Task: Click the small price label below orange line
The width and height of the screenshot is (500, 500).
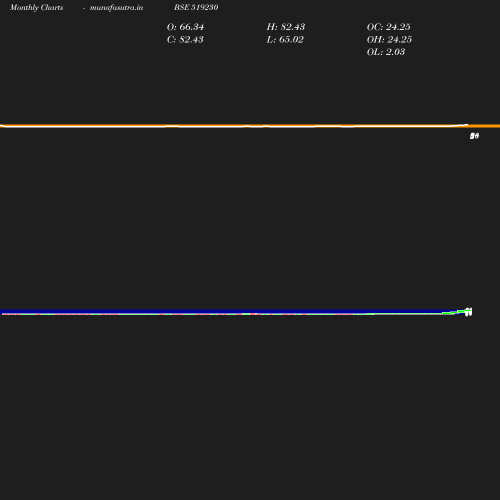Action: point(474,136)
